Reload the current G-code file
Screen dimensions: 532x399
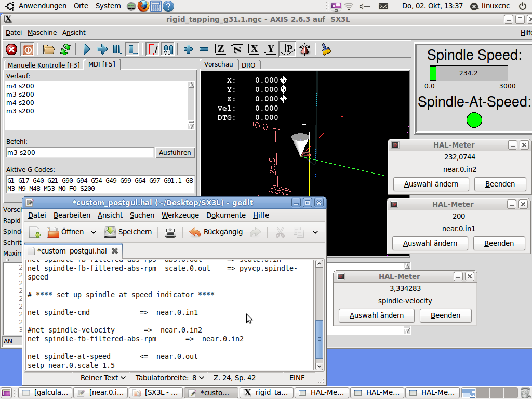click(x=65, y=49)
